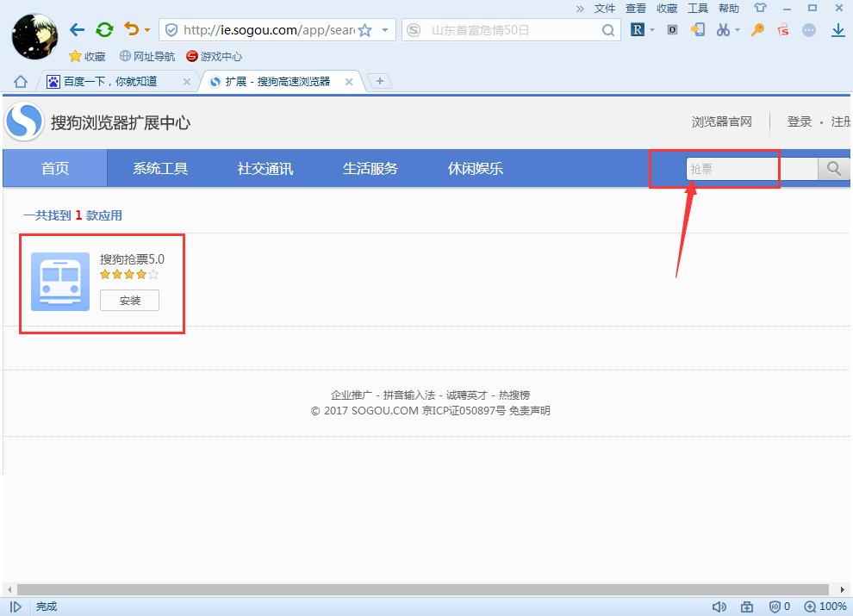Select the 休闲娱乐 category
853x616 pixels.
(x=474, y=168)
